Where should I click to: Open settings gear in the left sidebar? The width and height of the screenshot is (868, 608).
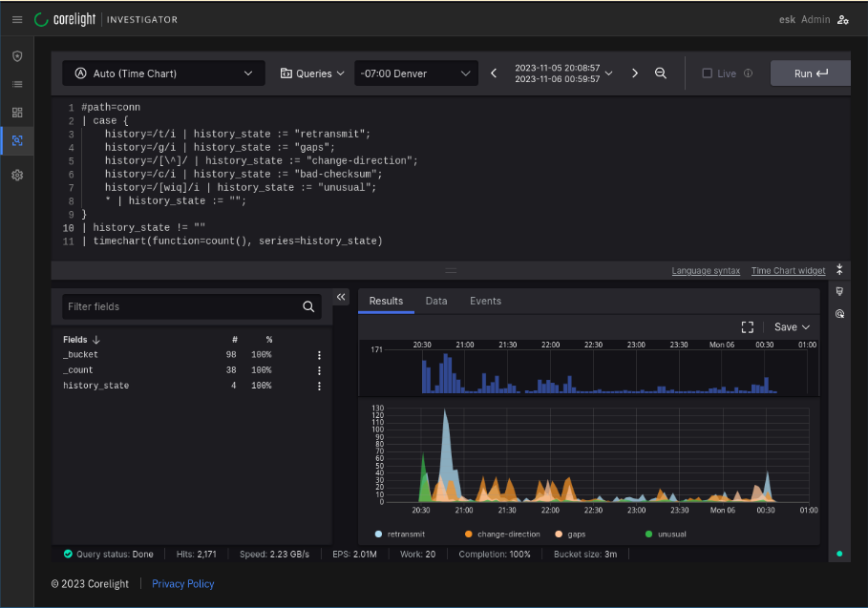pos(17,176)
